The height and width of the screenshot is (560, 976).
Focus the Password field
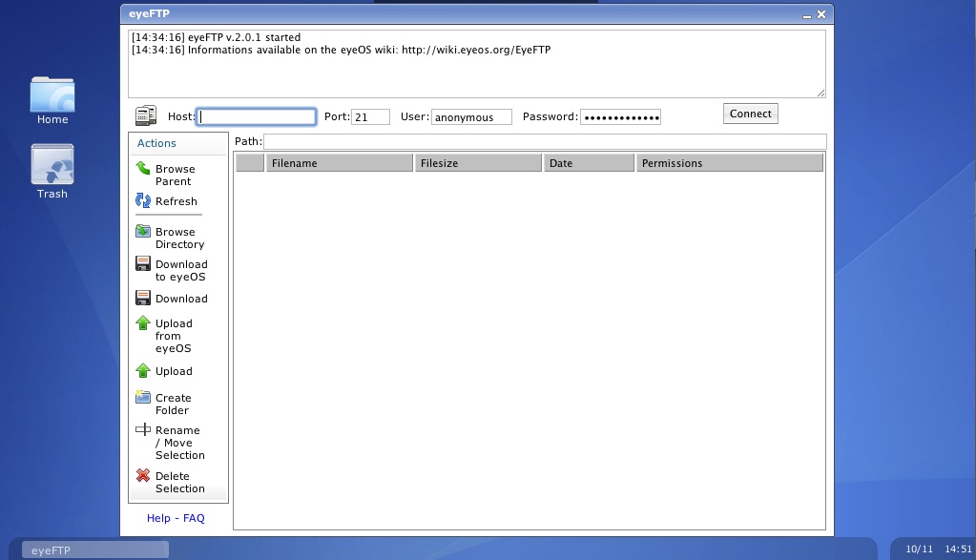pos(620,117)
